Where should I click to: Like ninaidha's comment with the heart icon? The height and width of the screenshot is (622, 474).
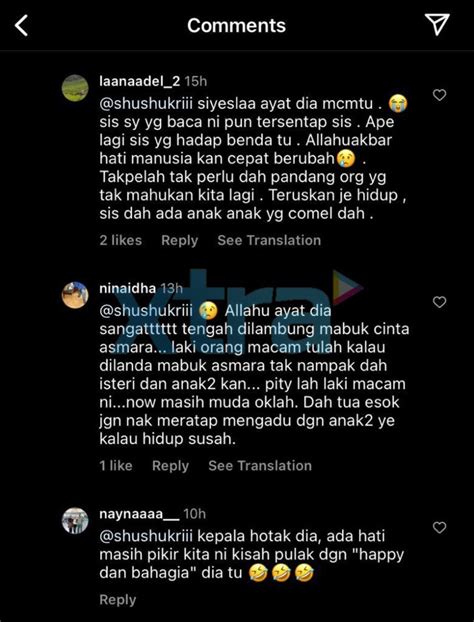[439, 302]
